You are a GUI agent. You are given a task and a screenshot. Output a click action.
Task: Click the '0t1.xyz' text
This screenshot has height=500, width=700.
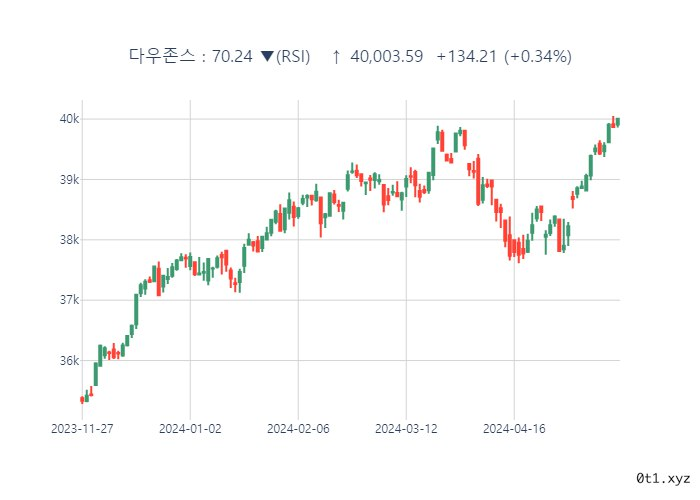click(x=663, y=478)
